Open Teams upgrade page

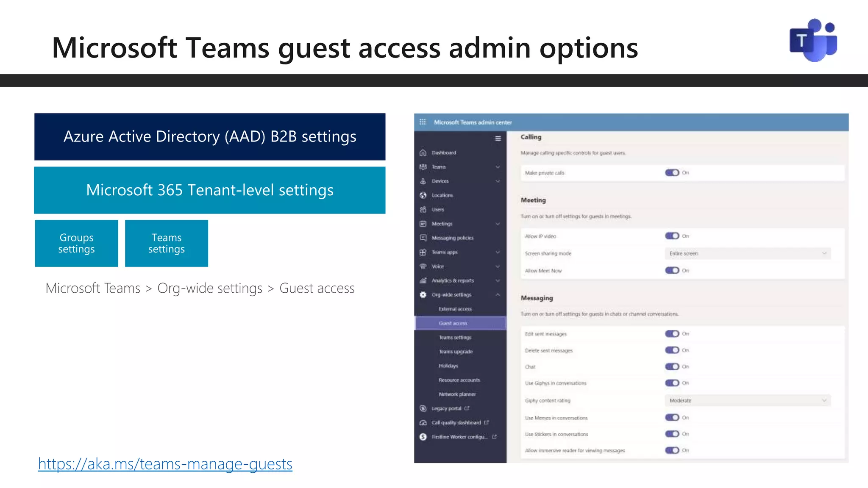456,352
